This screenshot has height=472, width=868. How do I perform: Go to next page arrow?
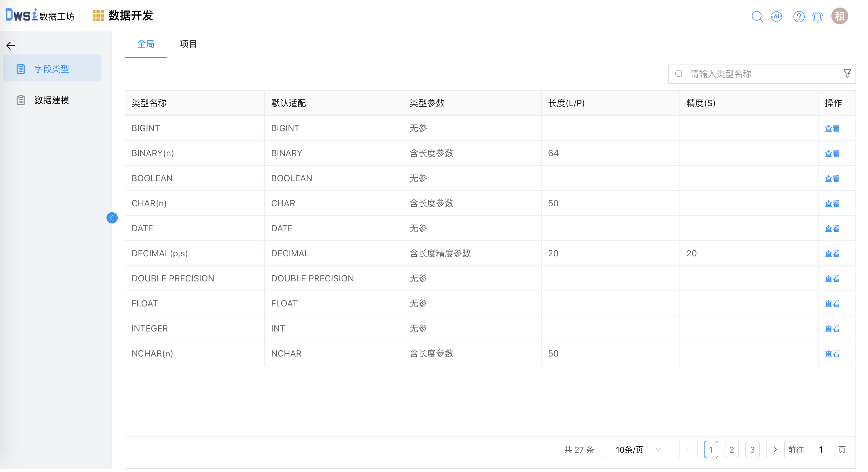pyautogui.click(x=775, y=449)
